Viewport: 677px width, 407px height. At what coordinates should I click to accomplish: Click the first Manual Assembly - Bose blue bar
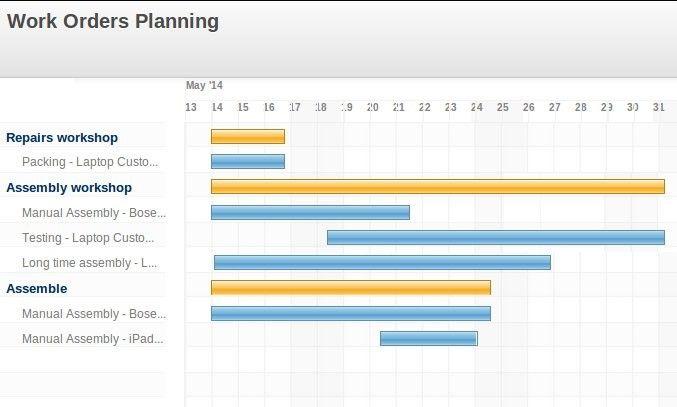pos(310,212)
